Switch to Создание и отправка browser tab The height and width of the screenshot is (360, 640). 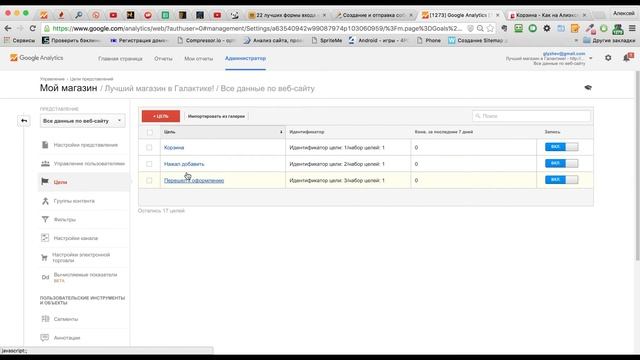tap(373, 15)
